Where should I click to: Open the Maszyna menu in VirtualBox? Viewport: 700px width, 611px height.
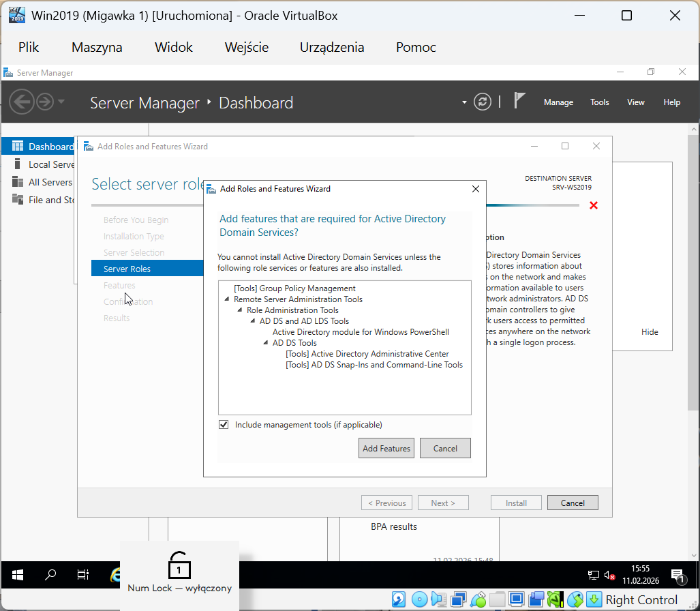click(x=96, y=47)
